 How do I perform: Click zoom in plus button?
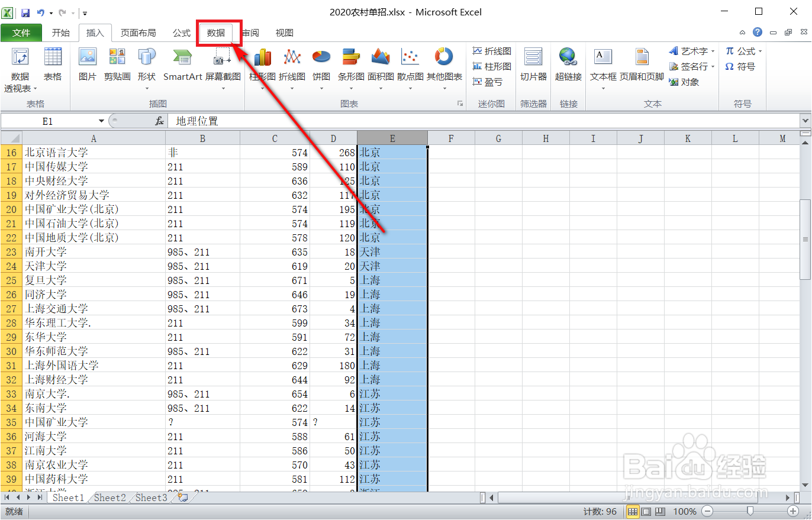(793, 511)
